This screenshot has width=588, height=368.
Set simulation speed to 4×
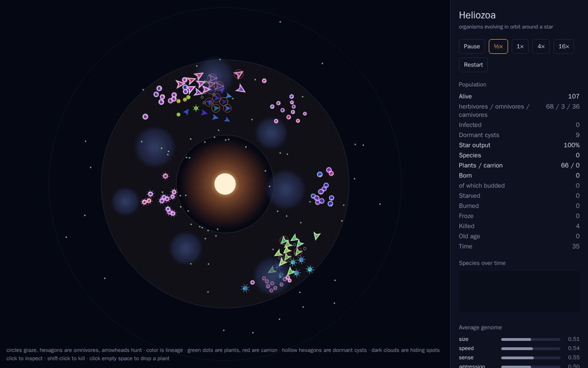(x=541, y=46)
